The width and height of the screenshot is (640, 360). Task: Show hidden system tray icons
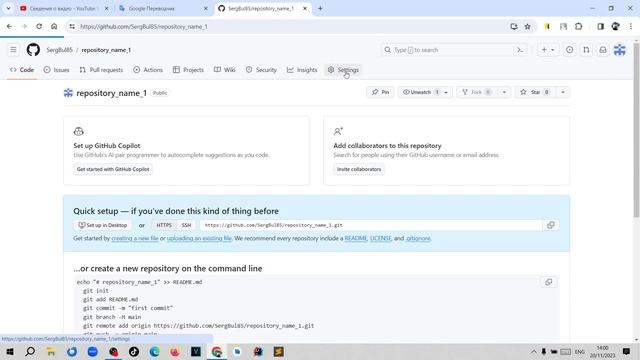[533, 351]
